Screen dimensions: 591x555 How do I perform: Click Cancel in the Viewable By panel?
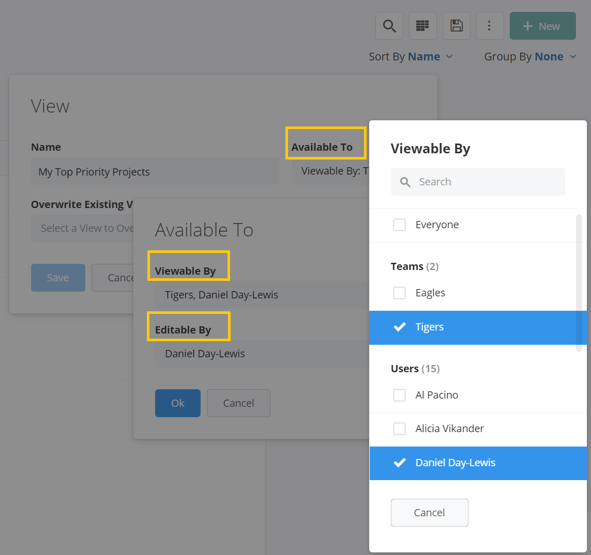pyautogui.click(x=430, y=513)
